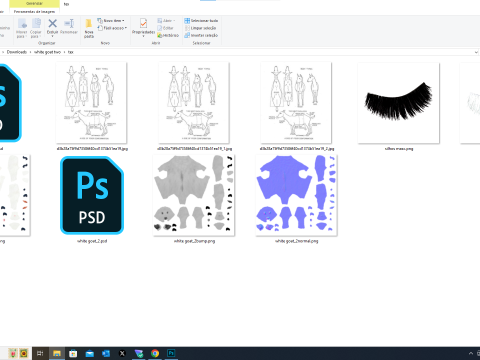Go to Downloads in the breadcrumb
Image resolution: width=480 pixels, height=360 pixels.
(17, 52)
